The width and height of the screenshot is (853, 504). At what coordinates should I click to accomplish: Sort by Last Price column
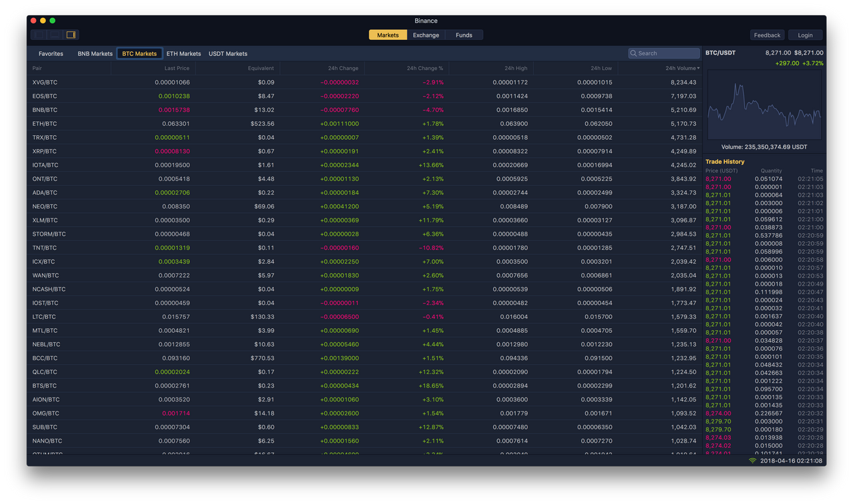[x=177, y=69]
